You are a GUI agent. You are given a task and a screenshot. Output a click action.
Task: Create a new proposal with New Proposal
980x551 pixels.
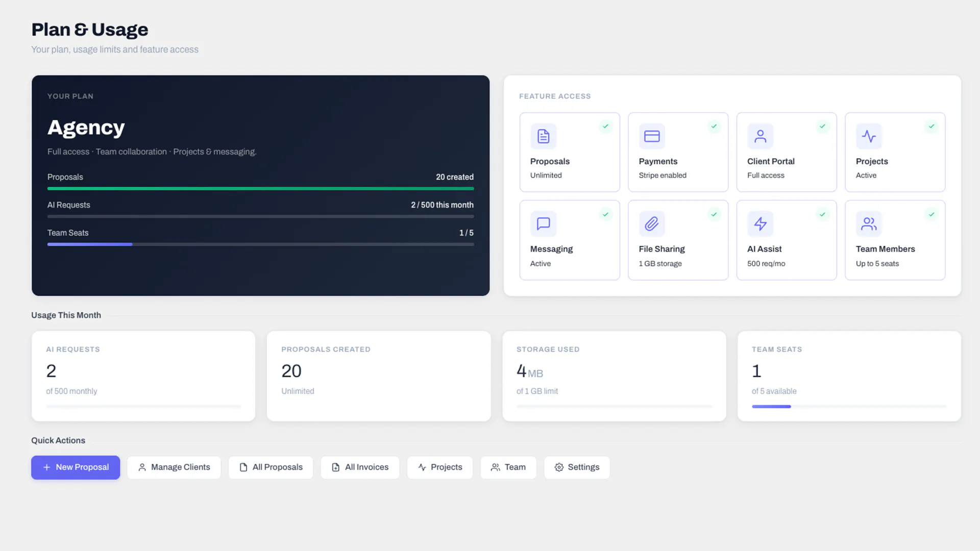coord(76,467)
